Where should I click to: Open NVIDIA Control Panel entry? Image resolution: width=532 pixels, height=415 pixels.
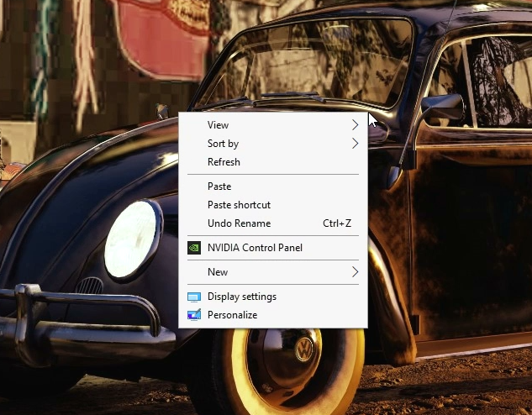273,248
